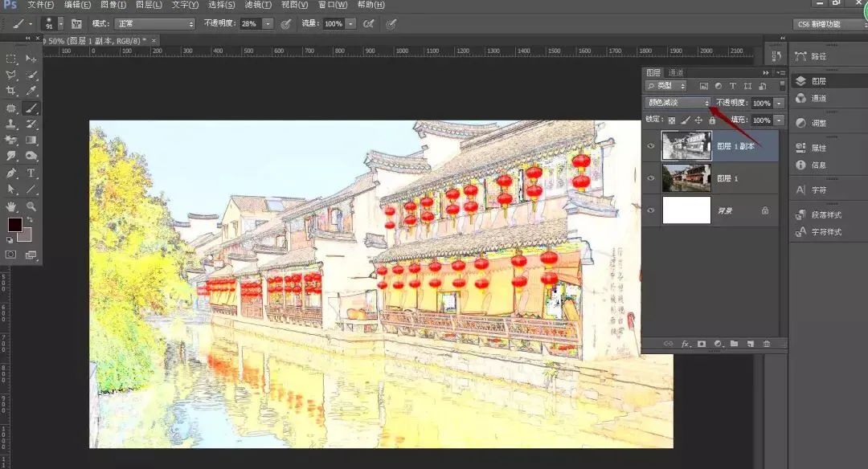This screenshot has height=469, width=868.
Task: Toggle lock transparent pixels
Action: [671, 120]
